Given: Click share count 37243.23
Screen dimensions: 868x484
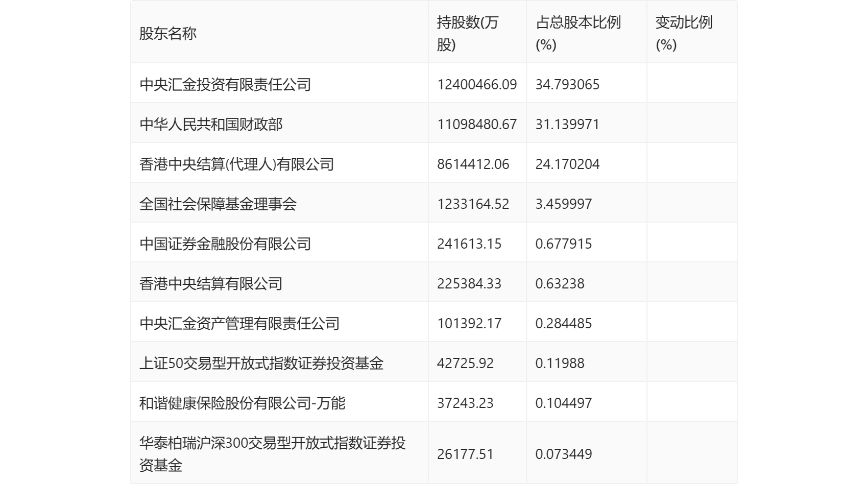Looking at the screenshot, I should (x=466, y=403).
